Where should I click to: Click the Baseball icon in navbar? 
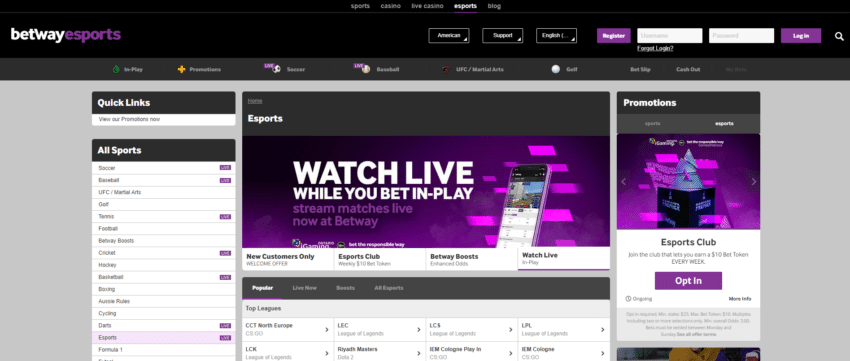(x=366, y=69)
